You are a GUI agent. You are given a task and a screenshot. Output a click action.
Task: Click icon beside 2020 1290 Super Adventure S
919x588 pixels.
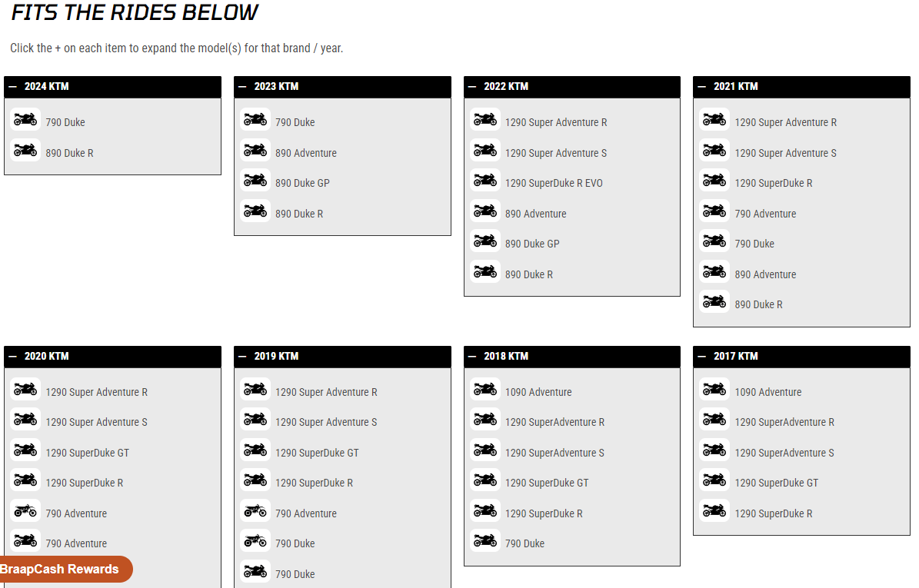click(x=25, y=420)
